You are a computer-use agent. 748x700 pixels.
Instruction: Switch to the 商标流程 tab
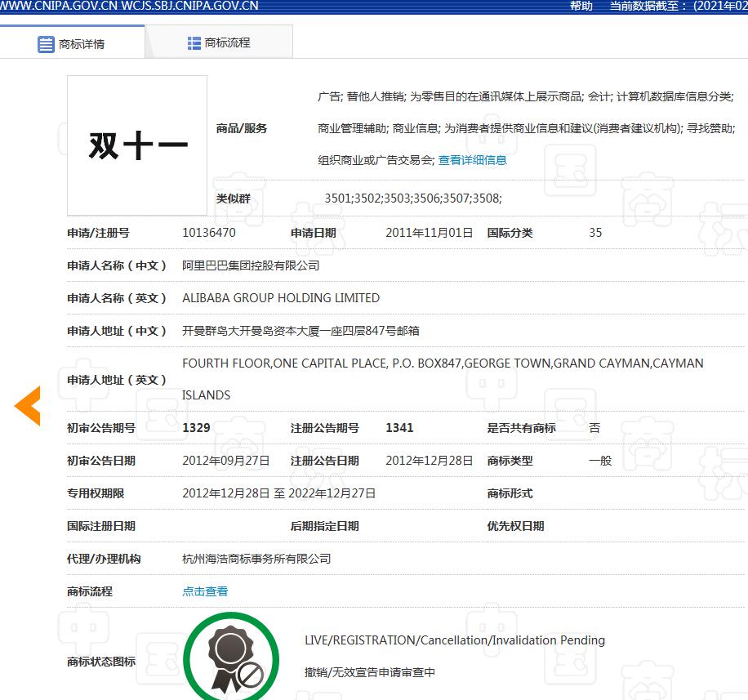click(x=220, y=42)
